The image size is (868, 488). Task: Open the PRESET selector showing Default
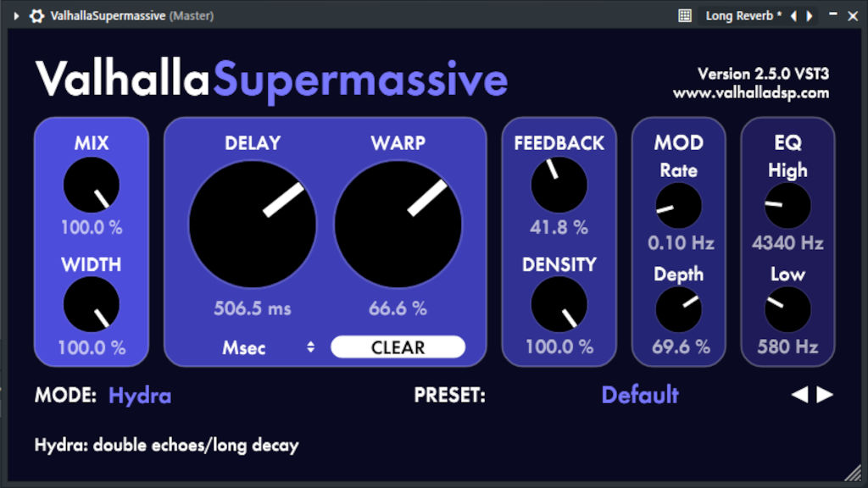click(639, 395)
